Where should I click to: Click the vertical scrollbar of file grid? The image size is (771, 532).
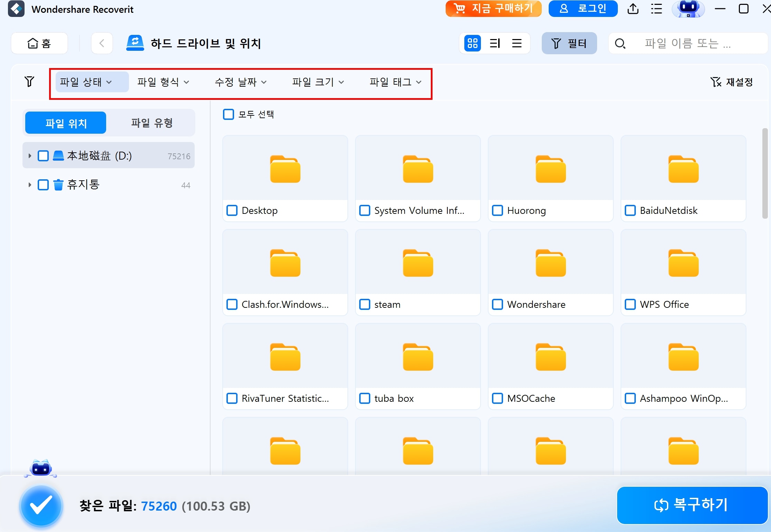(x=765, y=173)
